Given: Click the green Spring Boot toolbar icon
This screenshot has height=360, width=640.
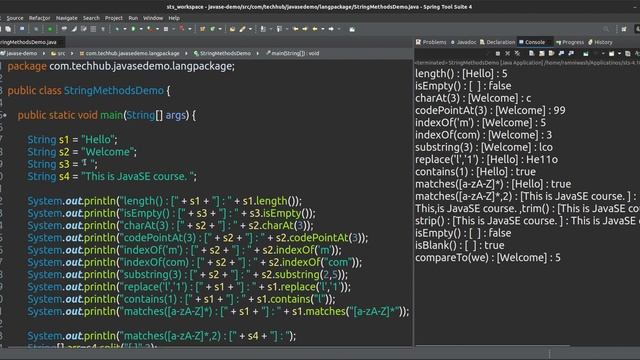Looking at the screenshot, I should click(50, 29).
